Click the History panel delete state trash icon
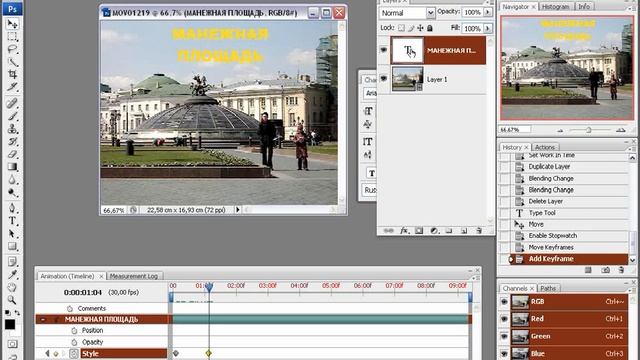The height and width of the screenshot is (360, 640). click(x=621, y=270)
